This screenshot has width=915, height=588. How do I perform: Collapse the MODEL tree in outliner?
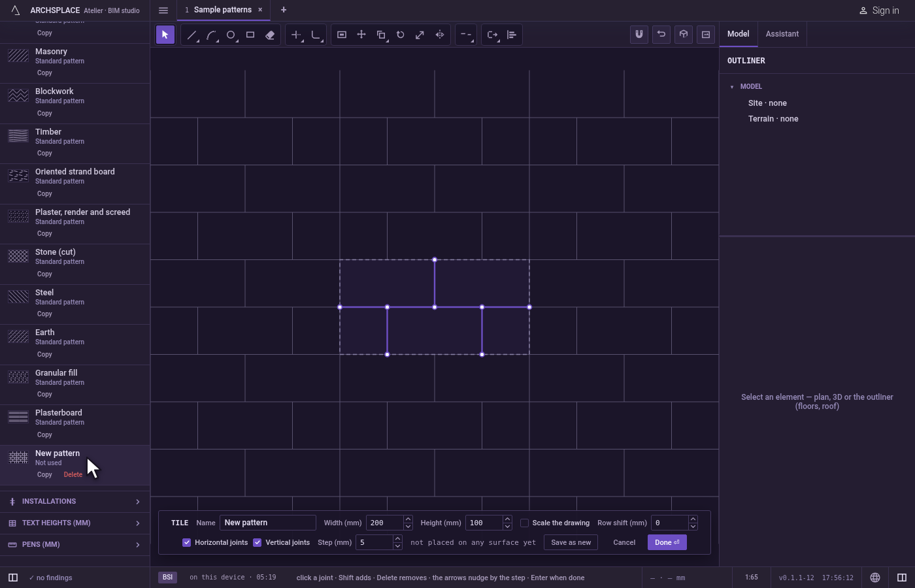coord(732,87)
